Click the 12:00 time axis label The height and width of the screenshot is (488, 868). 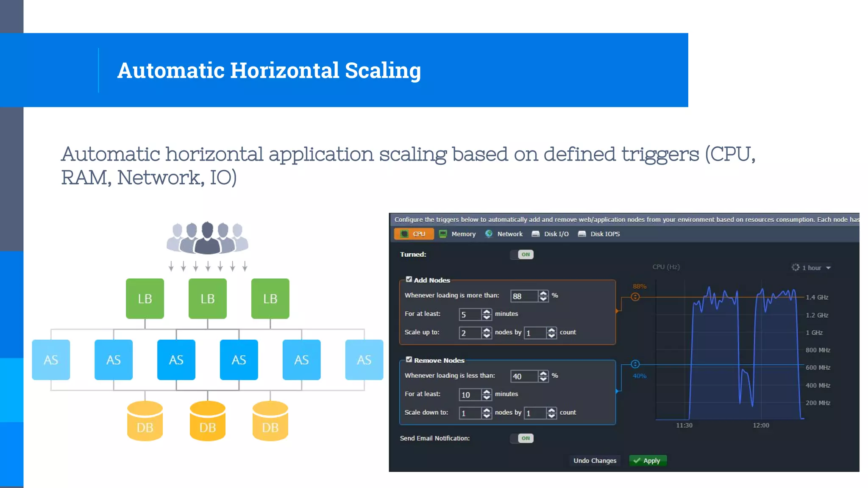click(761, 425)
